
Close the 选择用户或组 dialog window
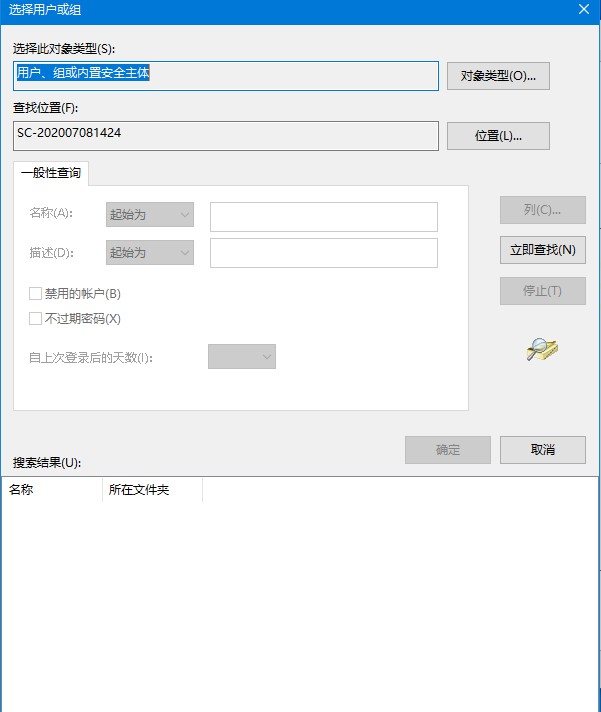click(x=583, y=9)
